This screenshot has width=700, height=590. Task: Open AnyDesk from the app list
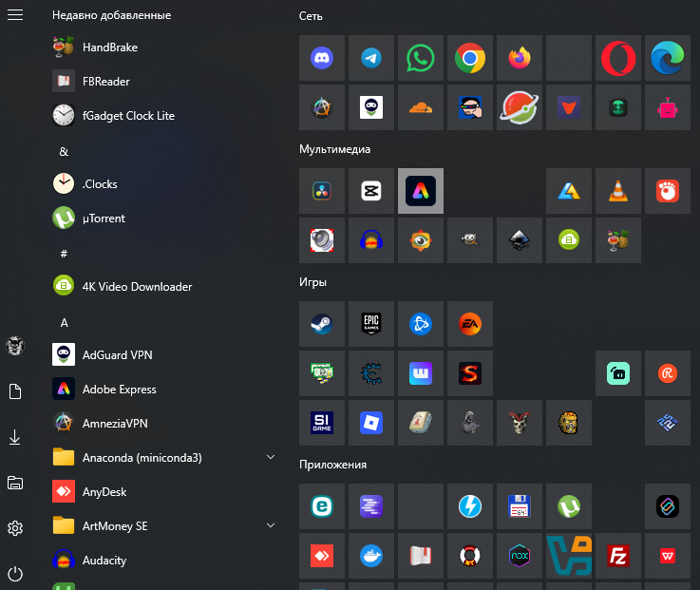[x=163, y=491]
